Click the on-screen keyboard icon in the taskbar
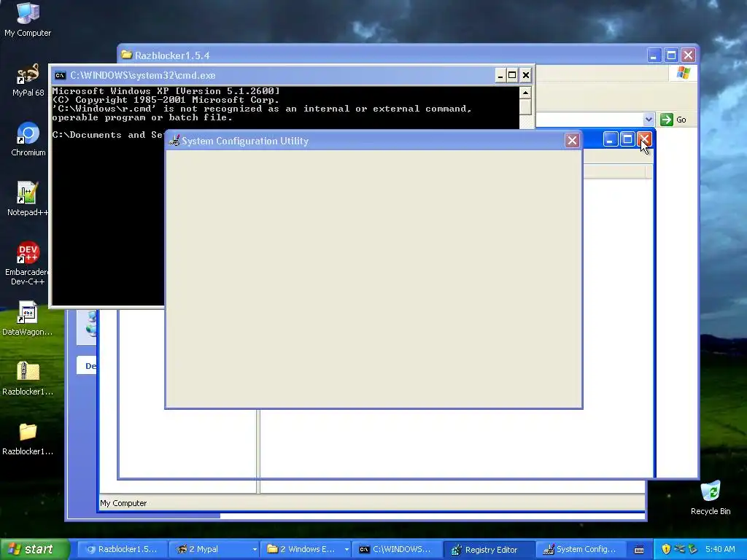Screen dimensions: 747x560 639,550
